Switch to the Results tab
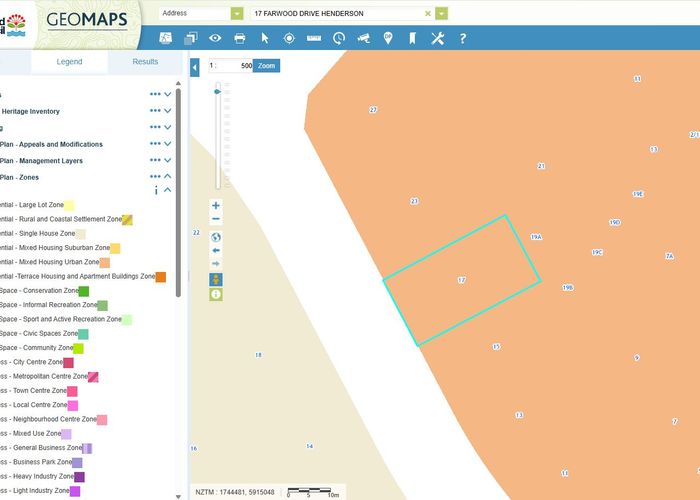 146,62
